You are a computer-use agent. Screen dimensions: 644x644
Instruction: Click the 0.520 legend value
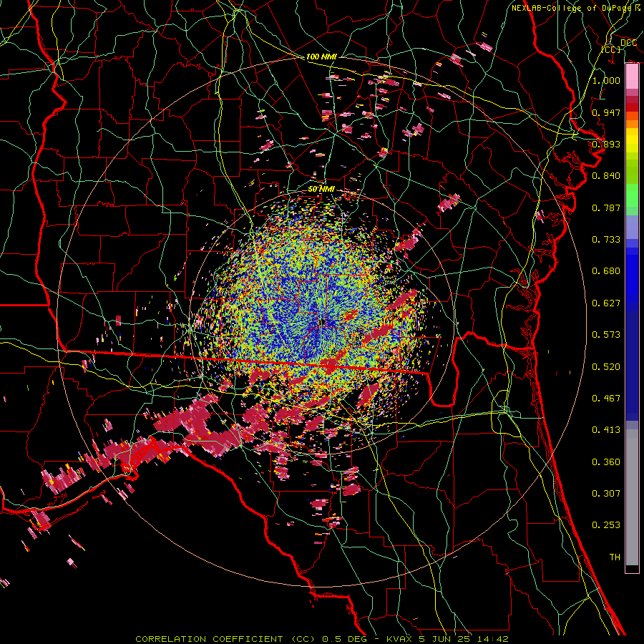[x=606, y=366]
